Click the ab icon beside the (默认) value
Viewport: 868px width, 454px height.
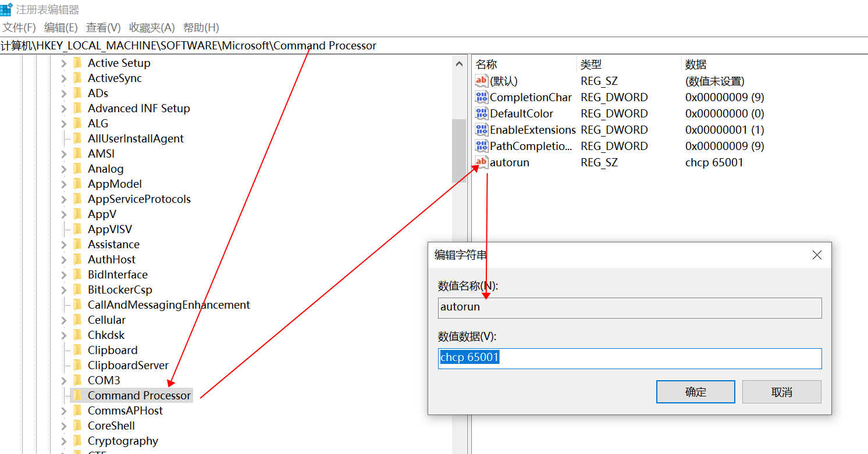coord(481,80)
